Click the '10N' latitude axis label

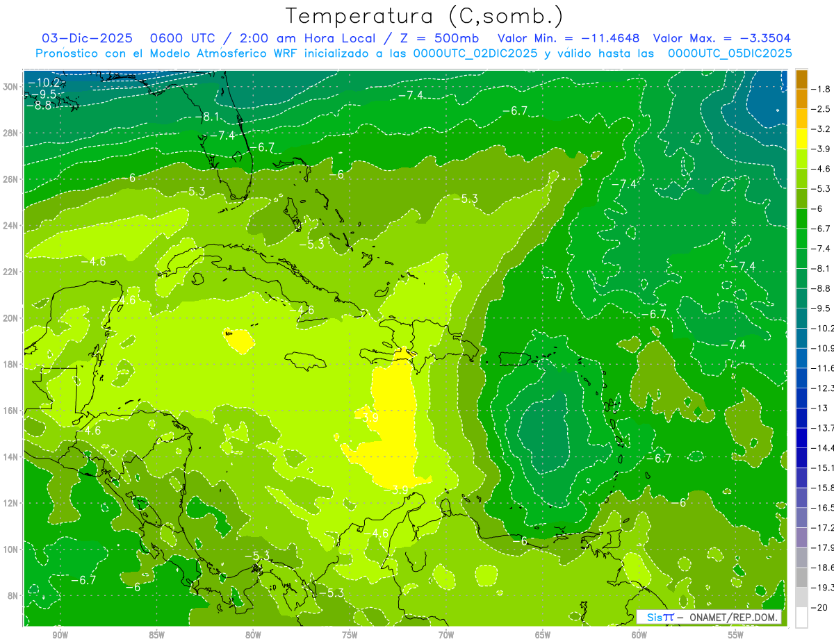coord(11,549)
